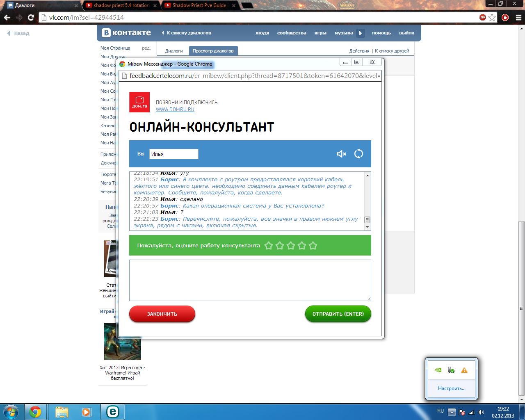
Task: Click the popup feedback.ertelecom.ru address bar
Action: coord(250,75)
